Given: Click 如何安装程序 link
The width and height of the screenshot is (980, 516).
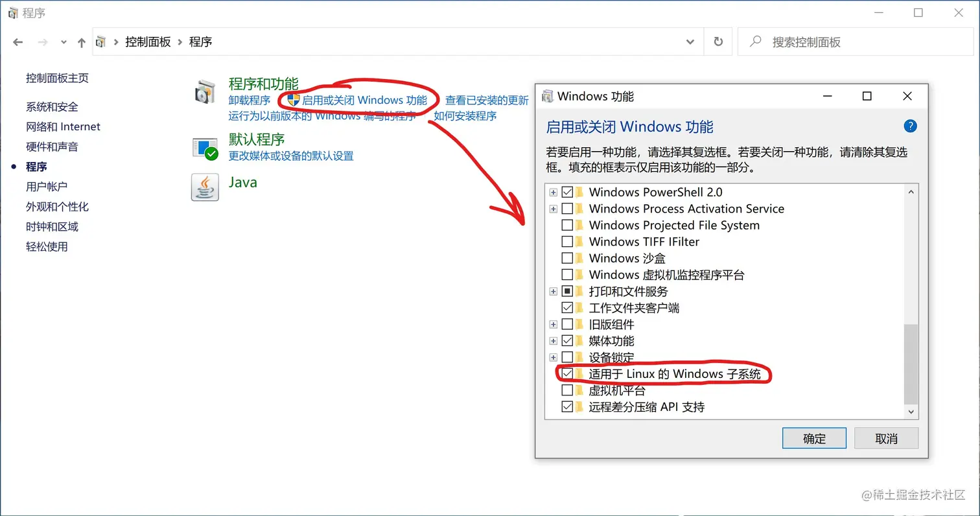Looking at the screenshot, I should pos(465,116).
